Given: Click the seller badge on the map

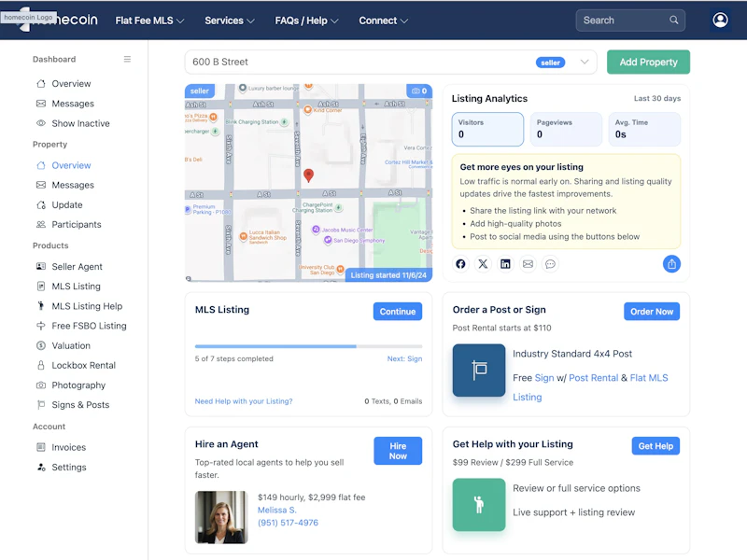Looking at the screenshot, I should pyautogui.click(x=199, y=91).
